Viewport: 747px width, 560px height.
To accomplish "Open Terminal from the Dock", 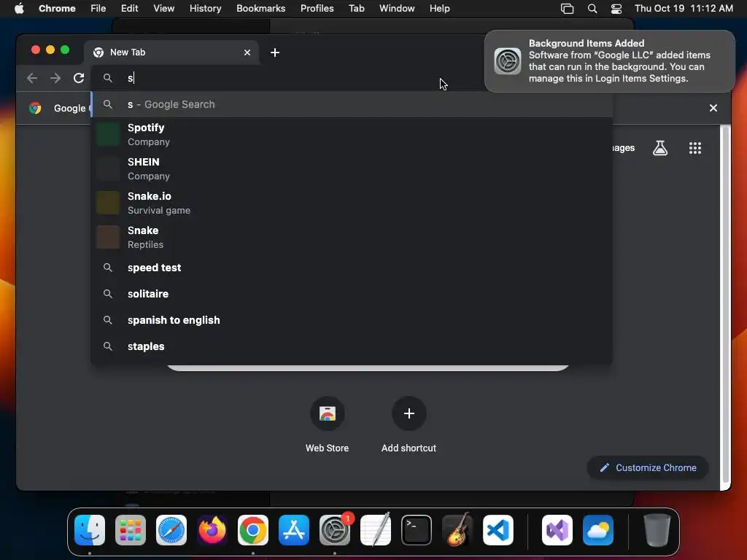I will tap(417, 530).
